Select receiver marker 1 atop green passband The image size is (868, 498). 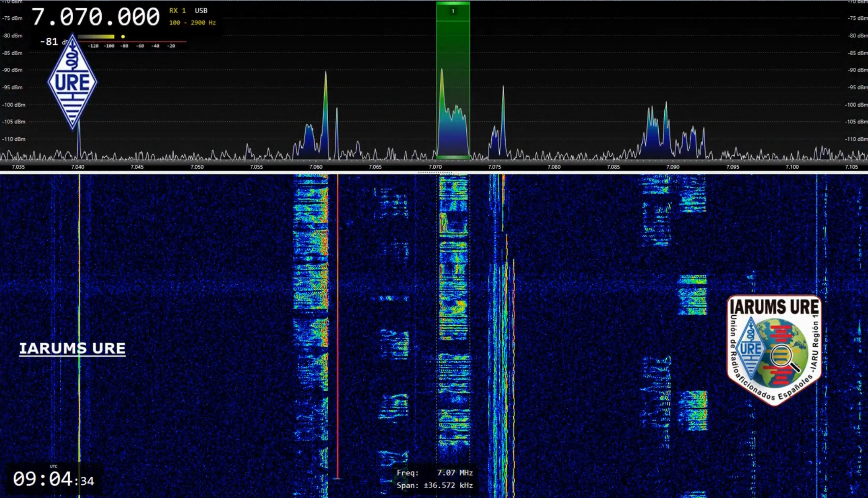click(453, 11)
